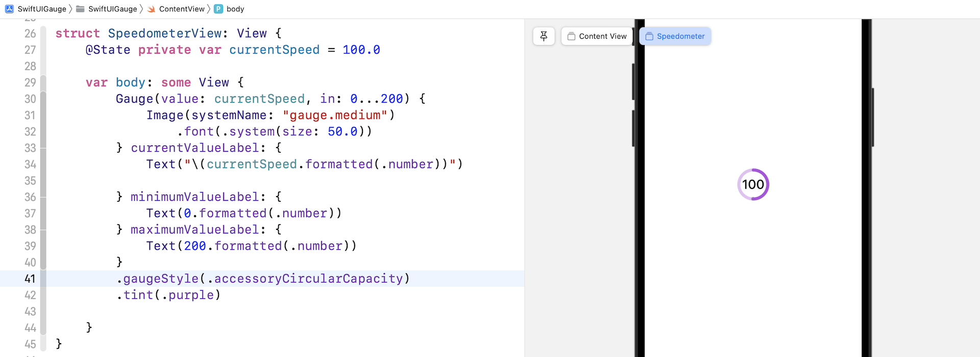Click the SwiftUIGauge project icon in breadcrumb
Viewport: 980px width, 357px height.
coord(9,9)
